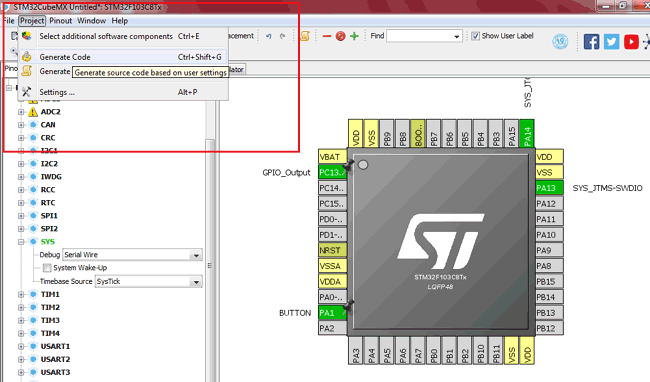Expand the I2C2 tree node
The height and width of the screenshot is (382, 650).
(x=21, y=164)
